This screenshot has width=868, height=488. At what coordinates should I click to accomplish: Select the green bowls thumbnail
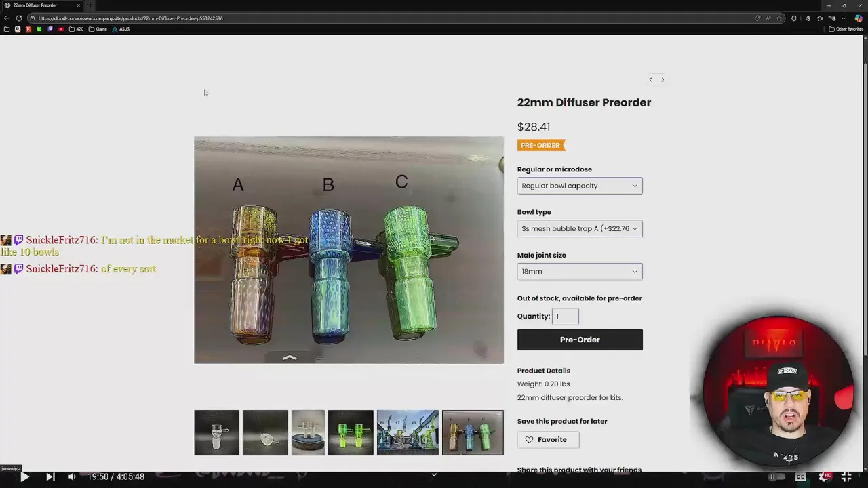coord(351,432)
